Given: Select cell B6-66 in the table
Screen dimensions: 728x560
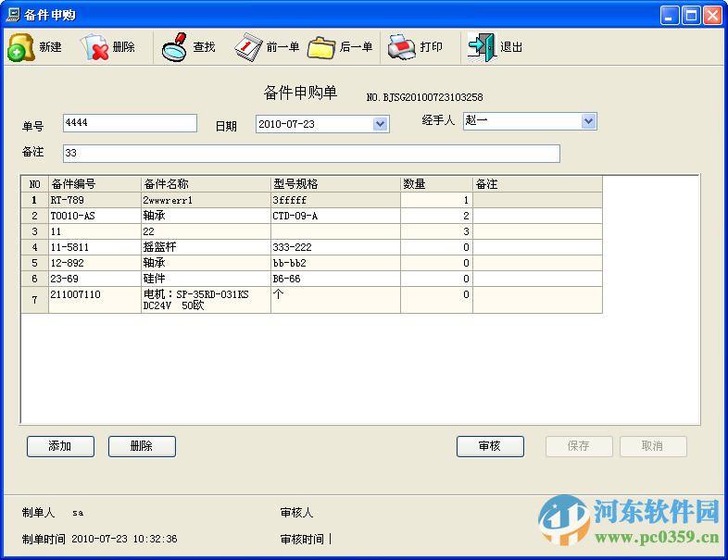Looking at the screenshot, I should 335,279.
